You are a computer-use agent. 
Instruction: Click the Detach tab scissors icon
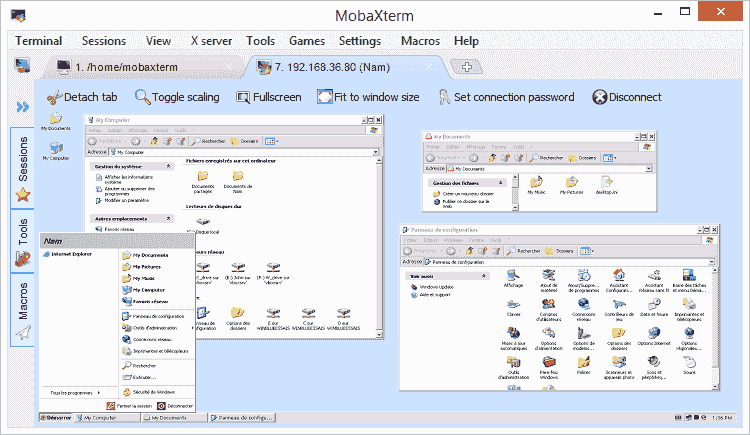click(54, 97)
